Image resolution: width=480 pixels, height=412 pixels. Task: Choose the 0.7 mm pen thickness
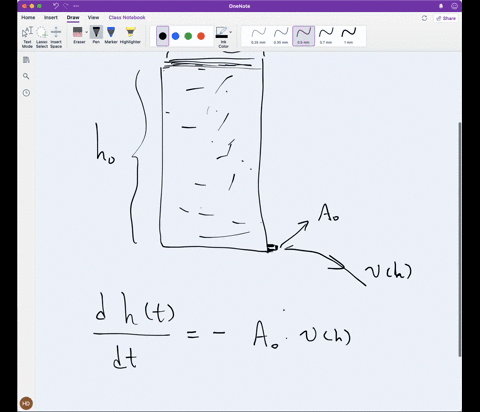(326, 36)
